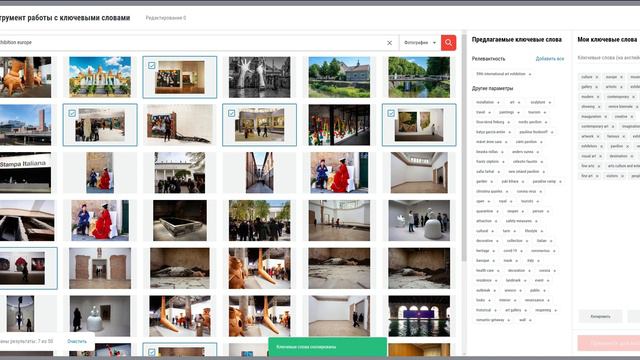640x360 pixels.
Task: Click inside the search query input field
Action: (x=192, y=42)
